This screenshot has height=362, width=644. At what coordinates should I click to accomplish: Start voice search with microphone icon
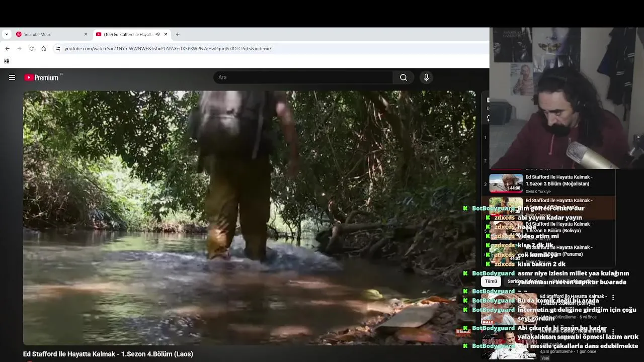[x=426, y=77]
